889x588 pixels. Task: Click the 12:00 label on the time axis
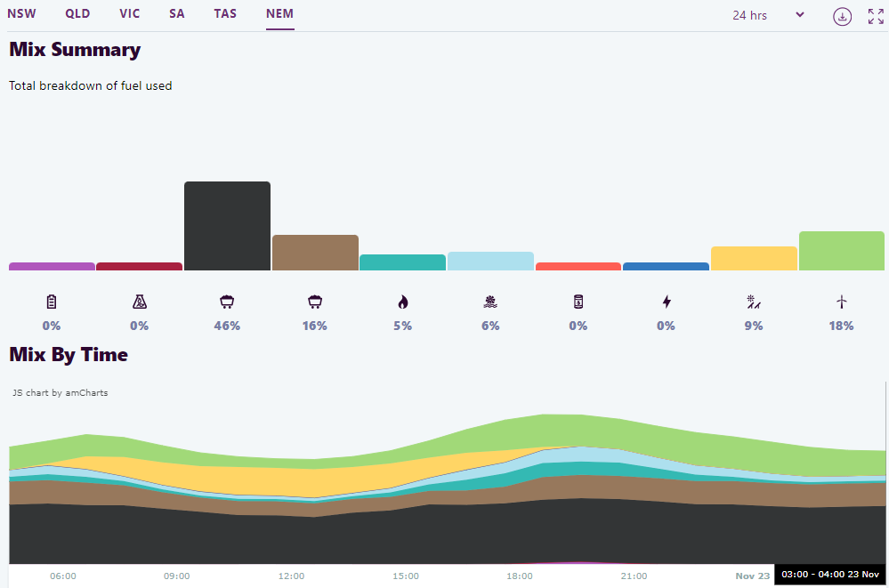[x=291, y=576]
